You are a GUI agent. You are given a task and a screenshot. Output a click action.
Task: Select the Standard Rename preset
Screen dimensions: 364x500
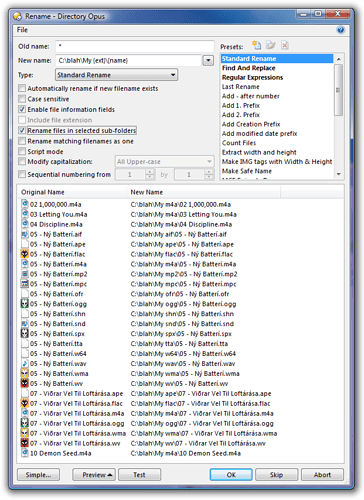(x=277, y=59)
